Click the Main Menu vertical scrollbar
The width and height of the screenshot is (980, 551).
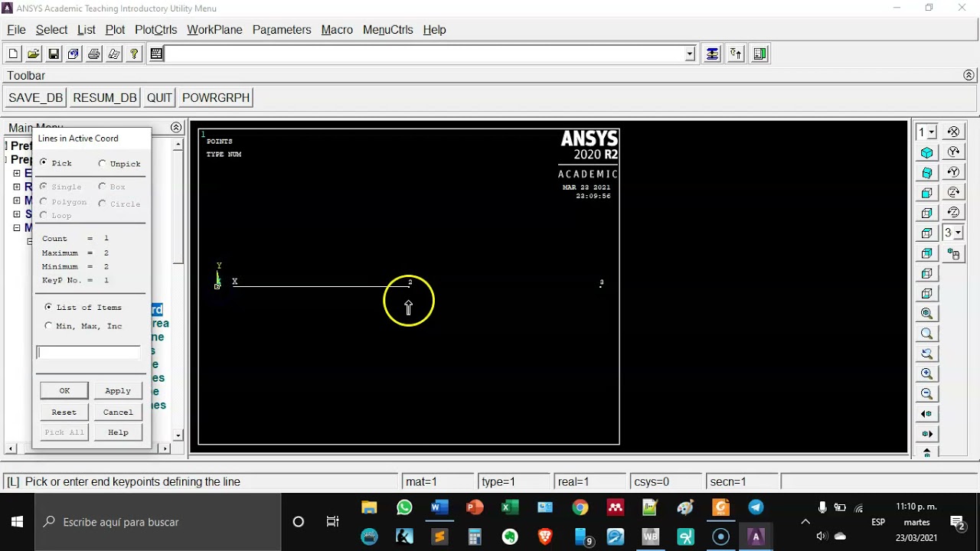178,291
